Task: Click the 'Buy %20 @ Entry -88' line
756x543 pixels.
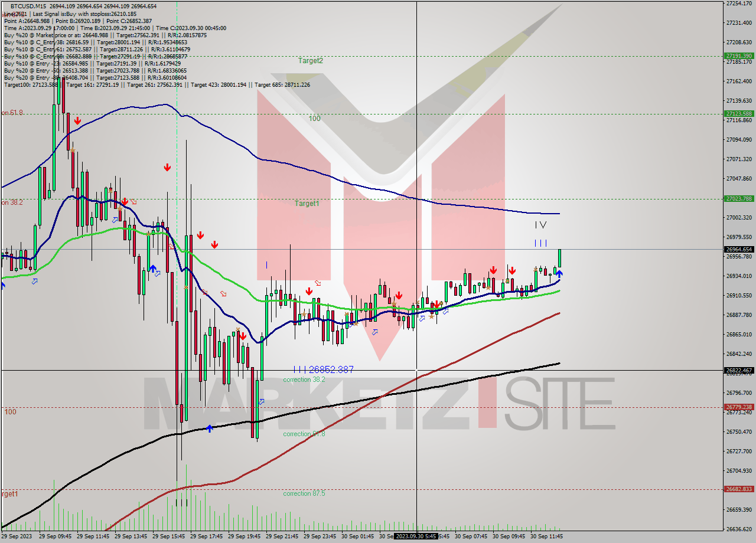Action: pyautogui.click(x=95, y=77)
